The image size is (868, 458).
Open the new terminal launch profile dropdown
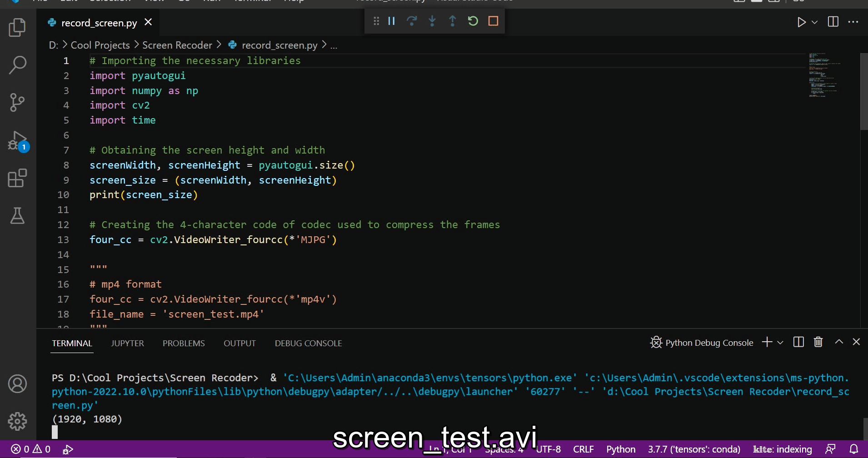tap(780, 343)
